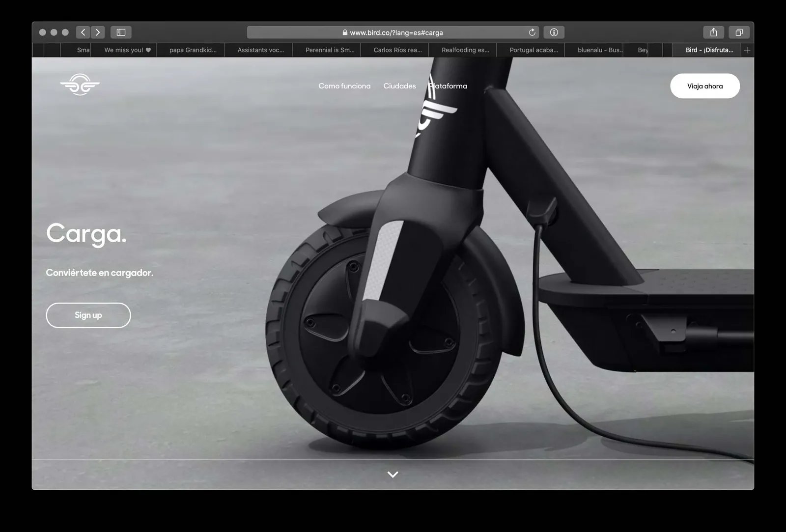Select the "Perennial is Sm..." tab
The height and width of the screenshot is (532, 786).
click(327, 50)
